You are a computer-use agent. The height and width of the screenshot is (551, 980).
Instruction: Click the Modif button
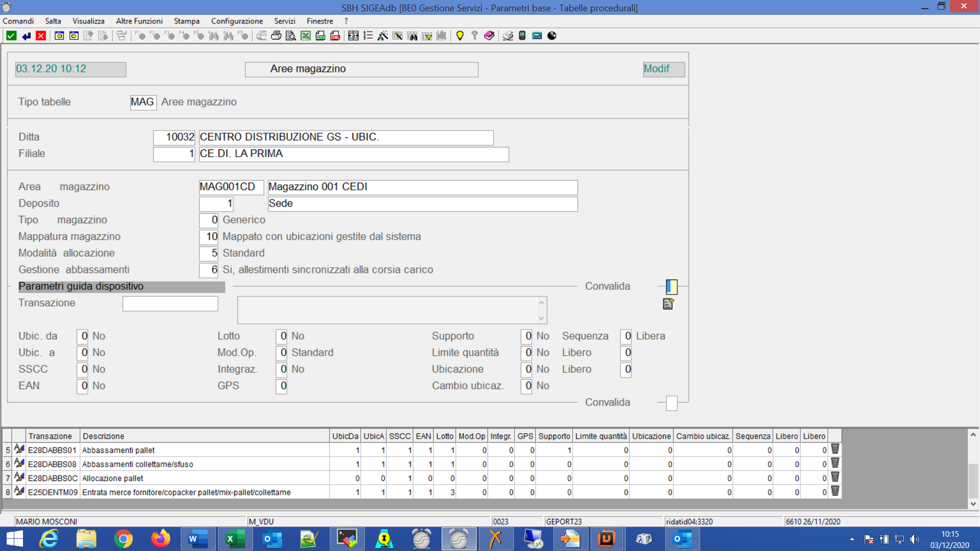pyautogui.click(x=664, y=69)
